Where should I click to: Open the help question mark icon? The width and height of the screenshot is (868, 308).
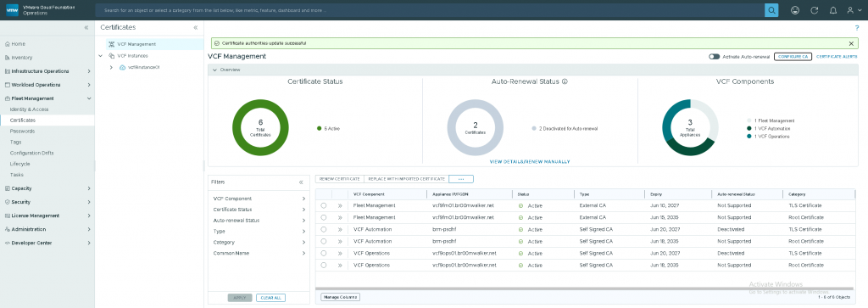coord(857,28)
